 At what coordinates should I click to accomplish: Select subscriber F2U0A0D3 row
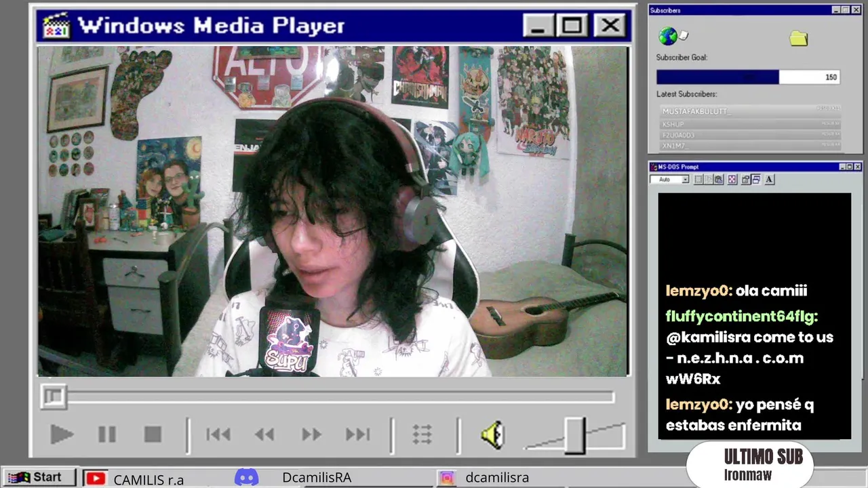coord(751,136)
